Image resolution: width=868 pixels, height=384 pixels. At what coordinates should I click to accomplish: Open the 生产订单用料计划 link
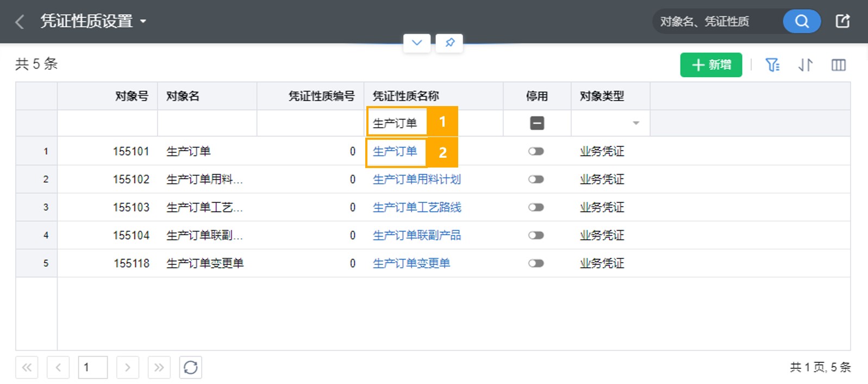[417, 179]
